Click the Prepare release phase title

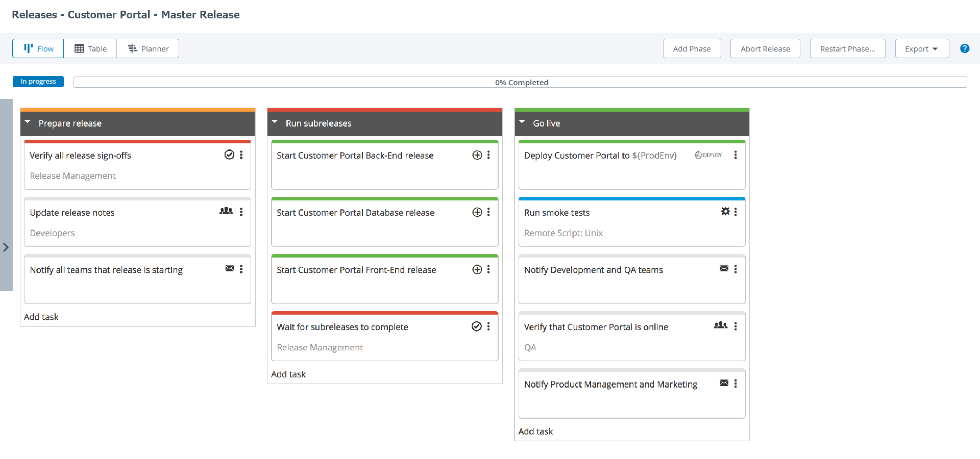pyautogui.click(x=70, y=123)
